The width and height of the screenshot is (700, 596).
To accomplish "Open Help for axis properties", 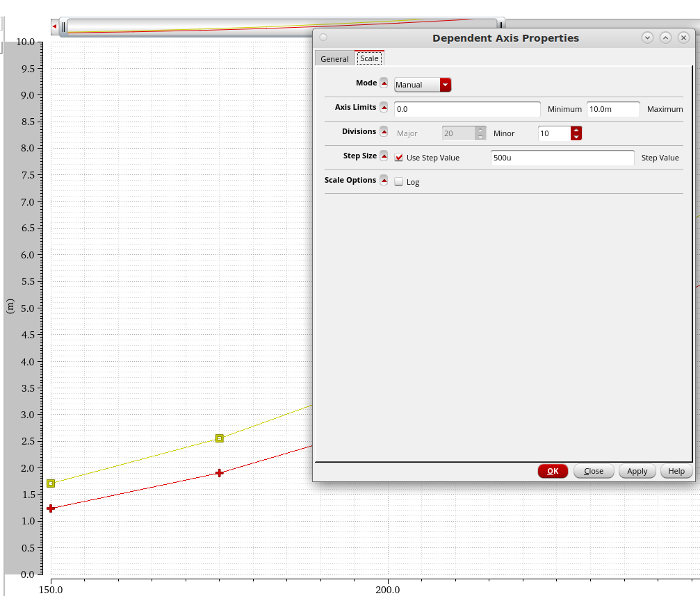I will pyautogui.click(x=676, y=471).
